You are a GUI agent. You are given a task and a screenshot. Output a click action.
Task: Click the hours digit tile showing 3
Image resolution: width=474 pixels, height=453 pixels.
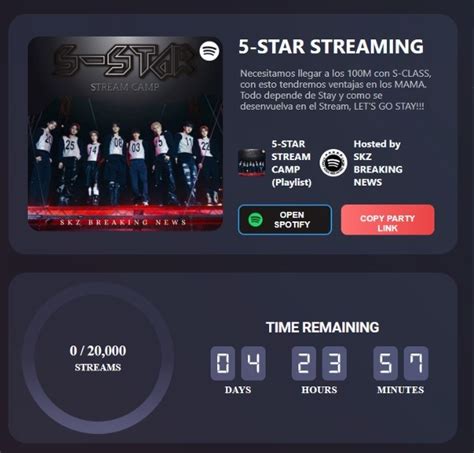click(x=334, y=363)
